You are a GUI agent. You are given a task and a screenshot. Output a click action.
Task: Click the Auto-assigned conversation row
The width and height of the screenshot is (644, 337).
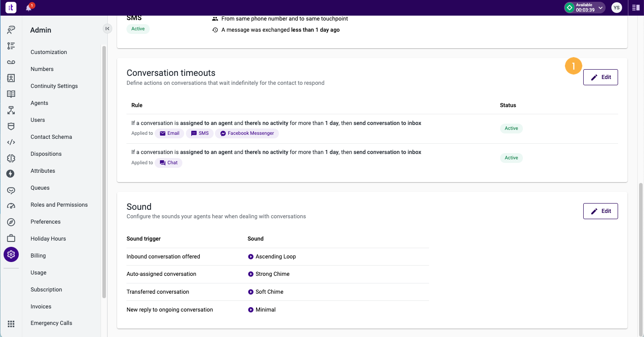coord(278,274)
